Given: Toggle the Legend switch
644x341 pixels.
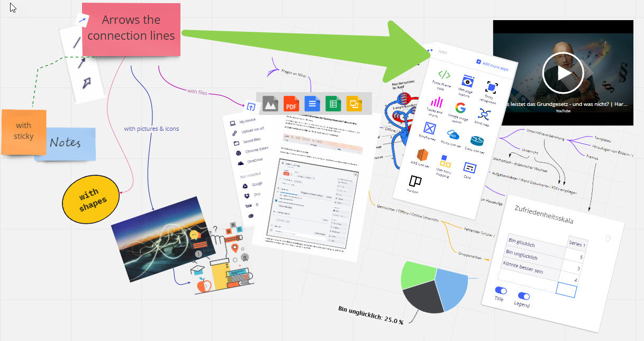Looking at the screenshot, I should [524, 296].
